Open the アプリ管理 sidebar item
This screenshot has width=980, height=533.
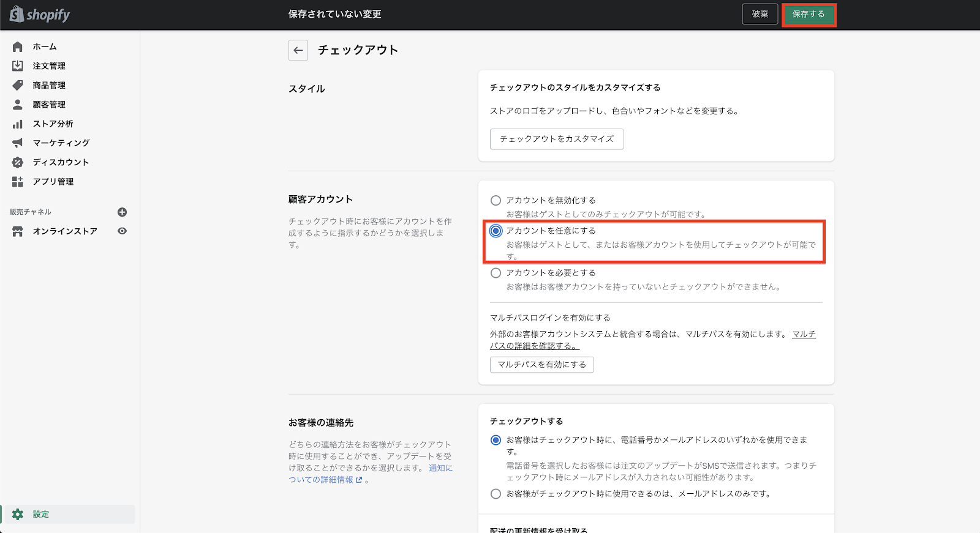pyautogui.click(x=53, y=182)
